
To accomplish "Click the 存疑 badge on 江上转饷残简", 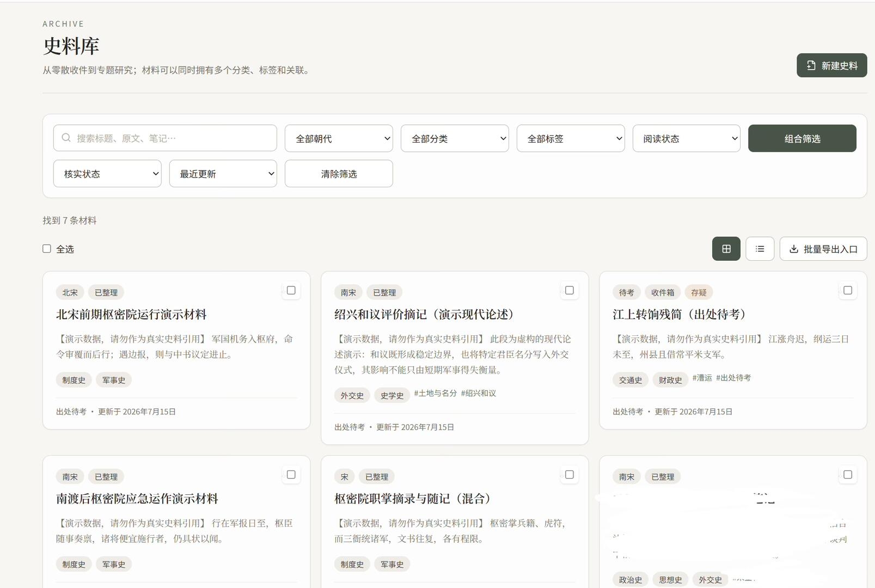I will coord(699,292).
